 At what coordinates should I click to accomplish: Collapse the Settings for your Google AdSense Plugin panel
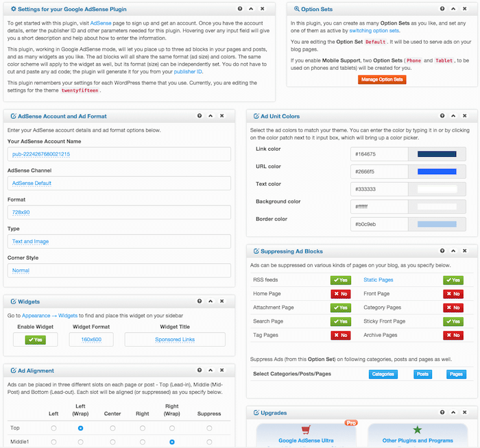[251, 8]
